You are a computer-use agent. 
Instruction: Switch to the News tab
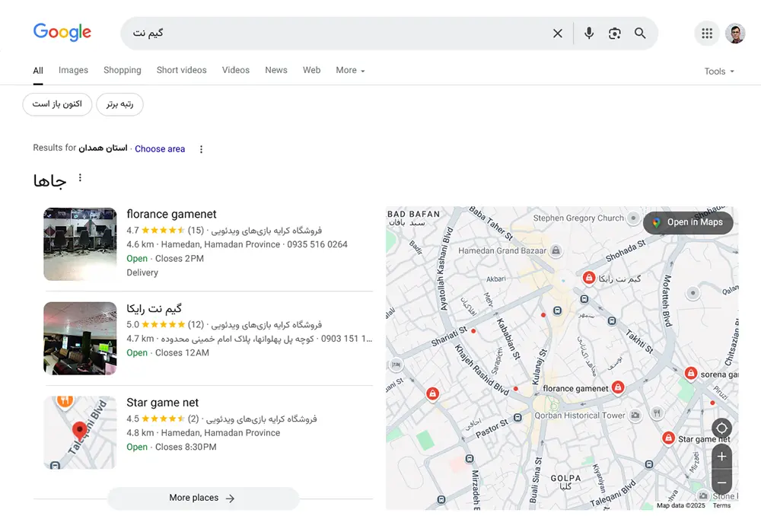pos(276,70)
